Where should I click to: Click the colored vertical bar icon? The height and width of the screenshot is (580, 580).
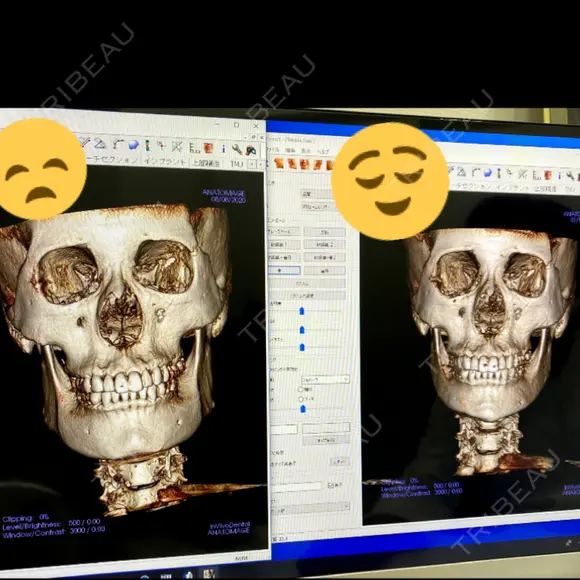[147, 145]
